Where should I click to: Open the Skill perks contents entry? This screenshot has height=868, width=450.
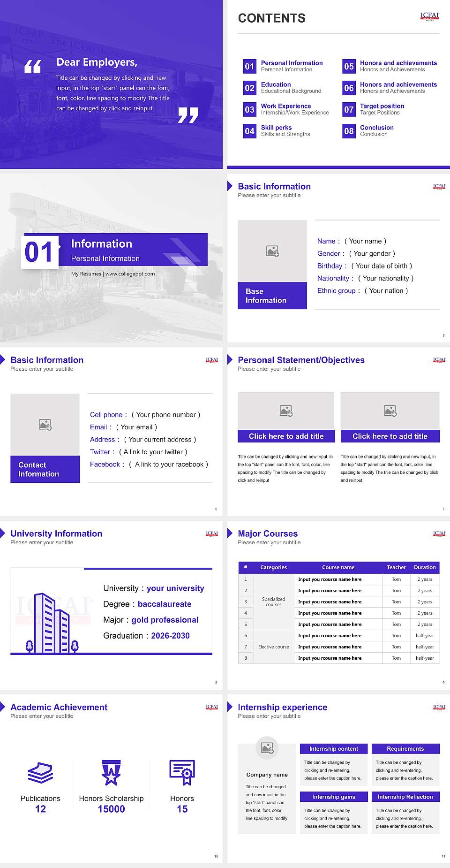(285, 131)
